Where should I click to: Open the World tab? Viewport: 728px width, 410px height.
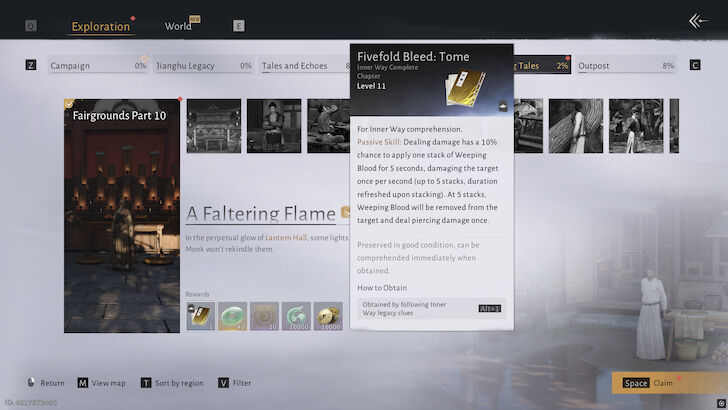pos(178,26)
